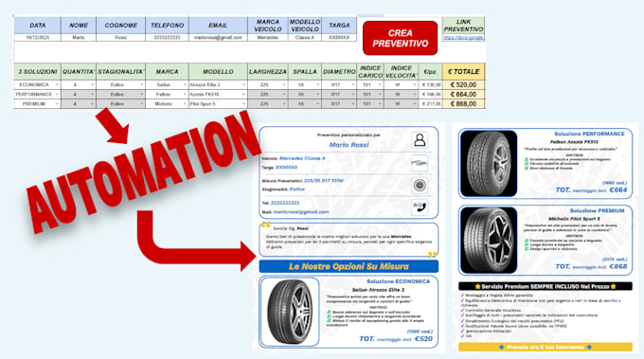The image size is (644, 359).
Task: Click the LARGHEZZA header cell
Action: point(268,71)
